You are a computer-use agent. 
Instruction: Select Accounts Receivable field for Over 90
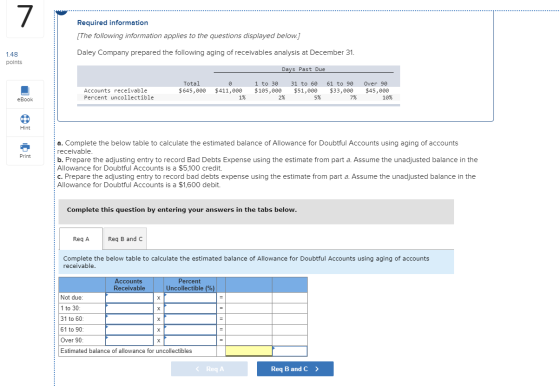(x=129, y=340)
